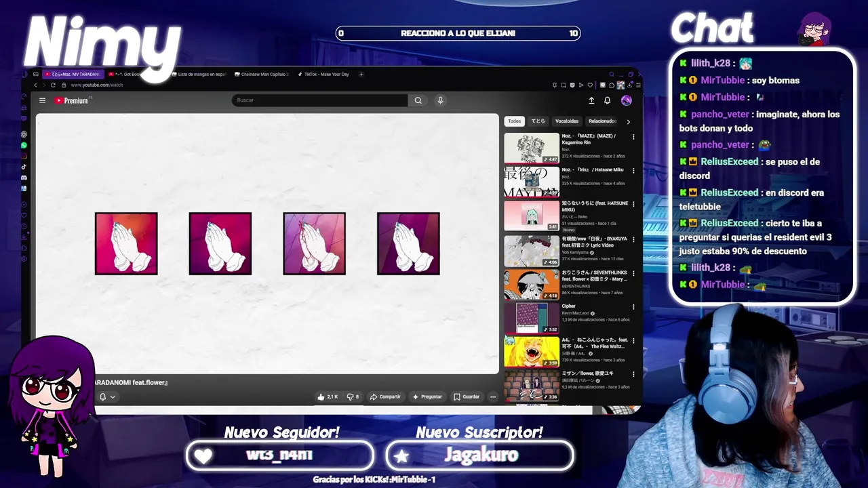Click MirTubbie's 'soy btomas' chat message

point(740,80)
